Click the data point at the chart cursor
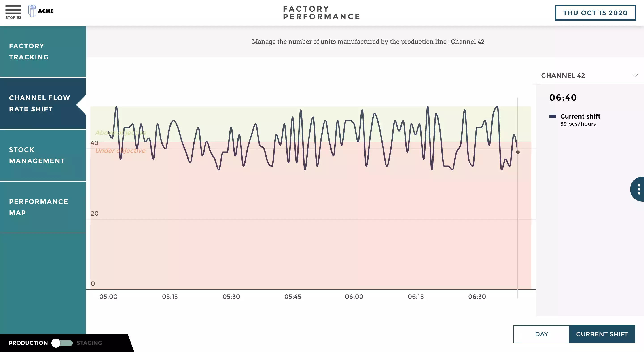 point(518,152)
